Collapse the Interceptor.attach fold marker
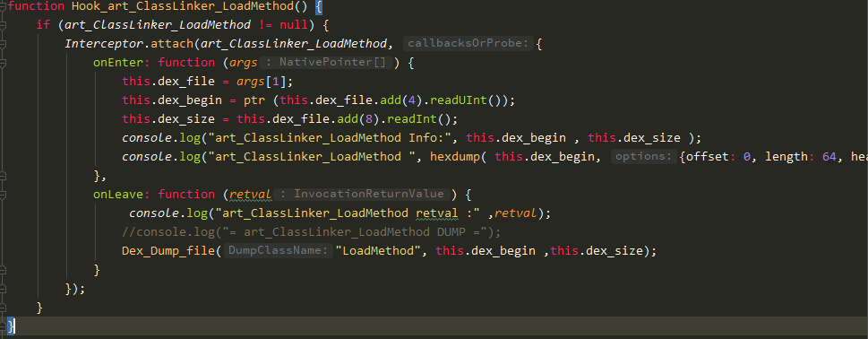 click(3, 45)
